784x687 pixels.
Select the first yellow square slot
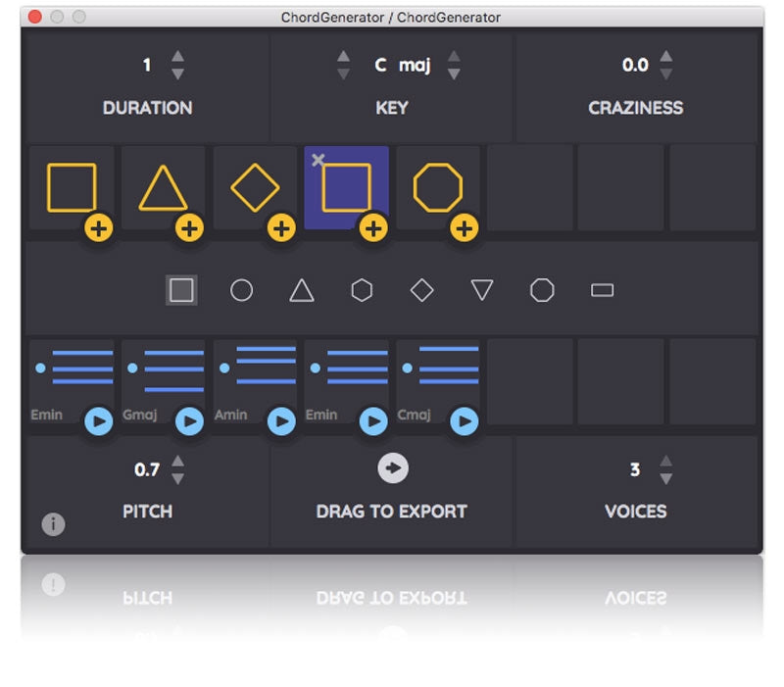72,187
